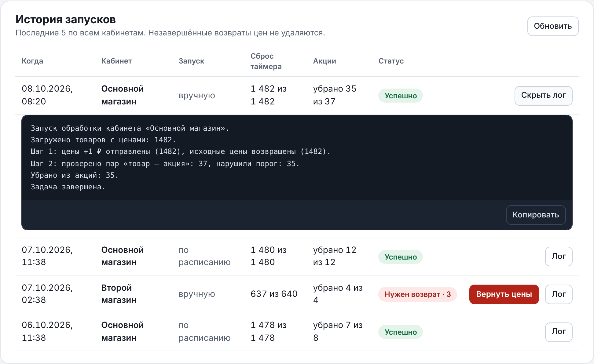The width and height of the screenshot is (594, 364).
Task: Click Успешно badge in 08.10.2026 row
Action: point(401,96)
